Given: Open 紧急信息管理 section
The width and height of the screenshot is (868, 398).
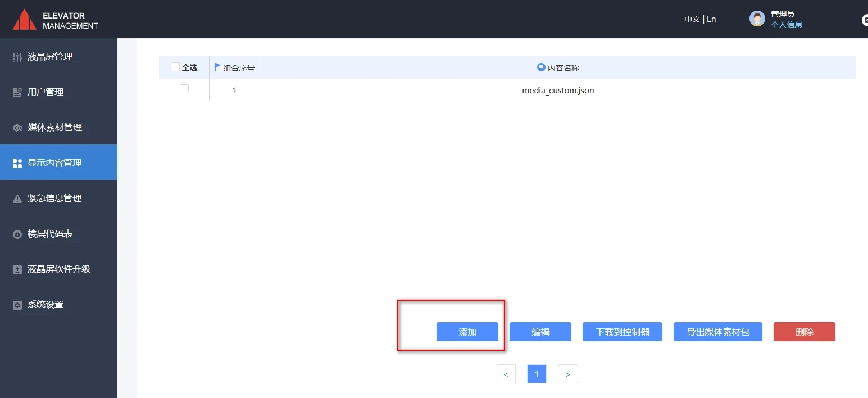Looking at the screenshot, I should pos(58,198).
